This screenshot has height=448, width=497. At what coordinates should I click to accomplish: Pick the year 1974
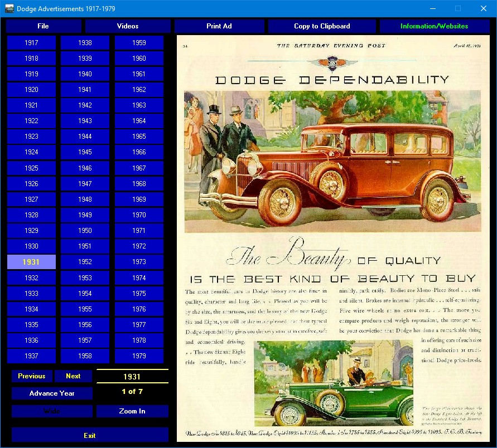point(139,278)
